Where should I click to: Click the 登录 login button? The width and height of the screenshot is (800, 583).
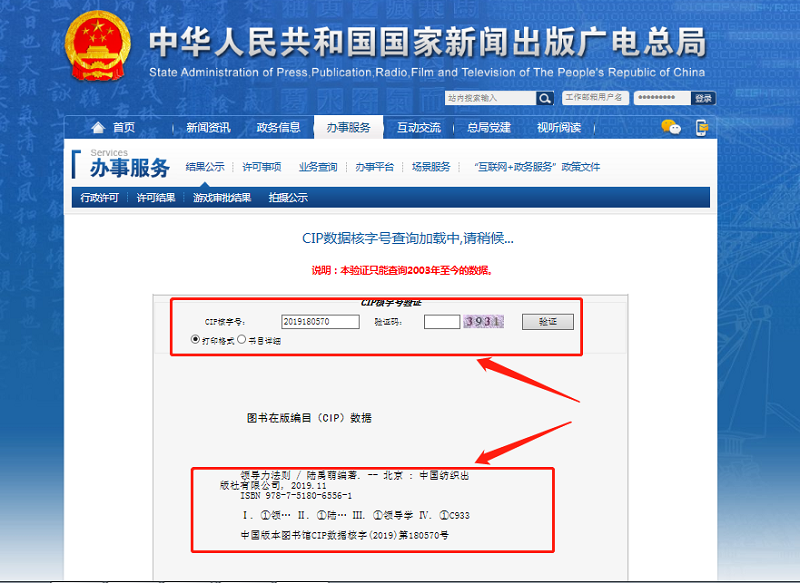[x=703, y=98]
